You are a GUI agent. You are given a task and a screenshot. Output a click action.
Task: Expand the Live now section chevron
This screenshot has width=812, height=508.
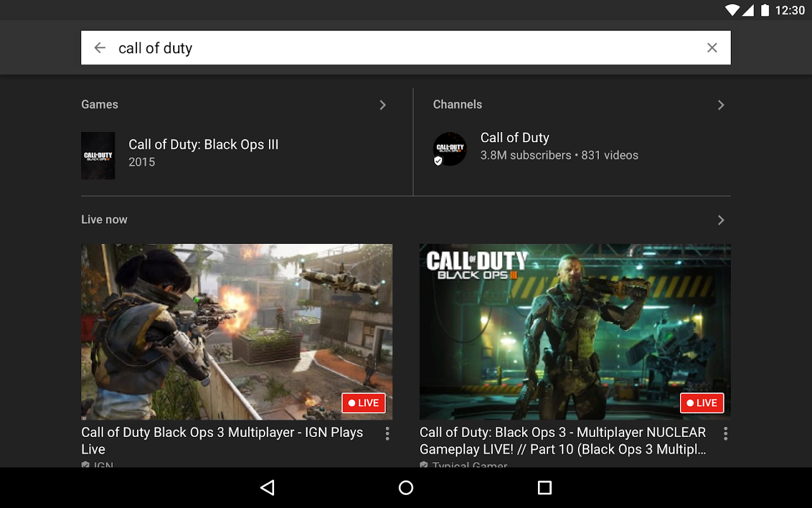[x=721, y=220]
